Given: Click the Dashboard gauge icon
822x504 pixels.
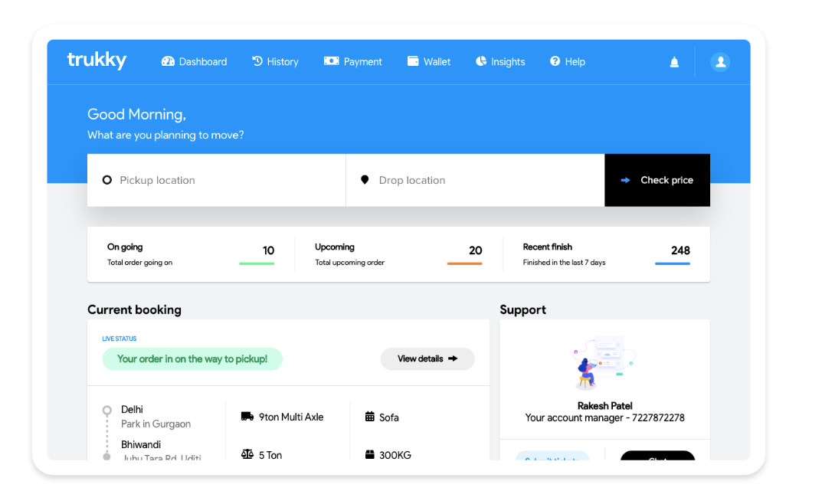Looking at the screenshot, I should pos(168,61).
